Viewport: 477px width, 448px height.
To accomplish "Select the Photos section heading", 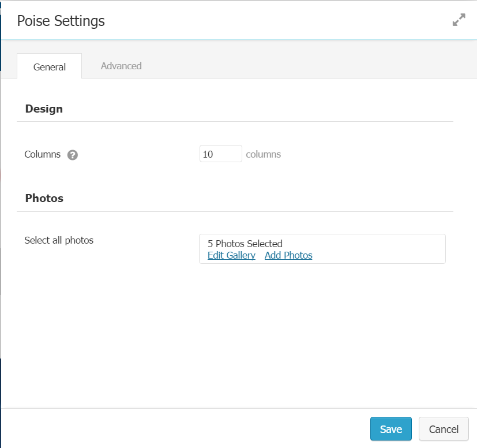I will coord(44,198).
